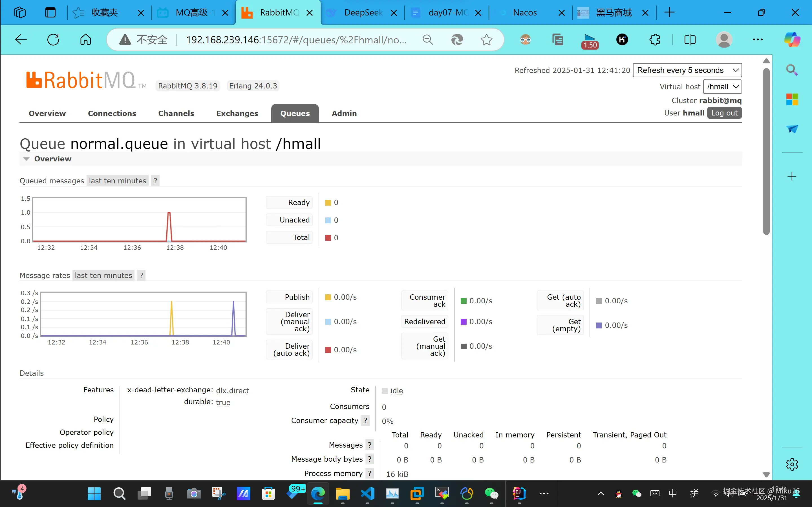This screenshot has height=507, width=812.
Task: Click last ten minutes link for Queued messages
Action: (x=117, y=181)
